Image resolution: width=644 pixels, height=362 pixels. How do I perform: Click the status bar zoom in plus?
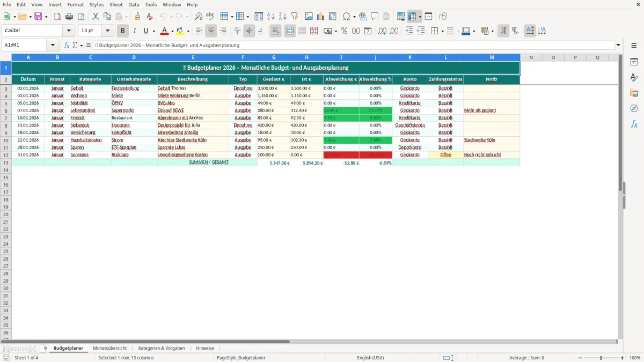(x=623, y=358)
